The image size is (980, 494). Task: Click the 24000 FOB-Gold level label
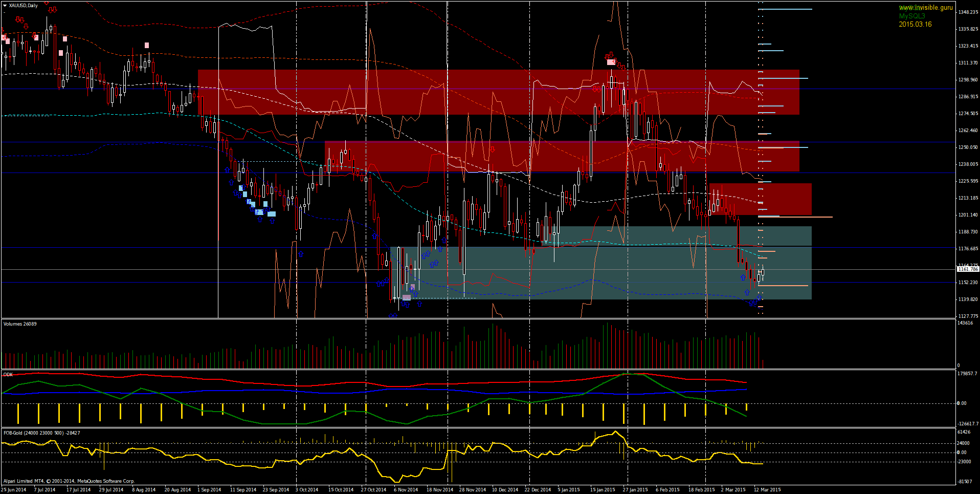pyautogui.click(x=964, y=443)
